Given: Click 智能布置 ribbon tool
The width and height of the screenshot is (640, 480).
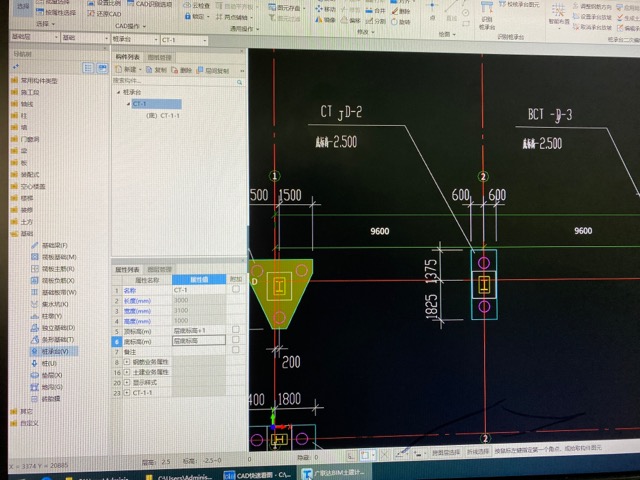Looking at the screenshot, I should (559, 15).
